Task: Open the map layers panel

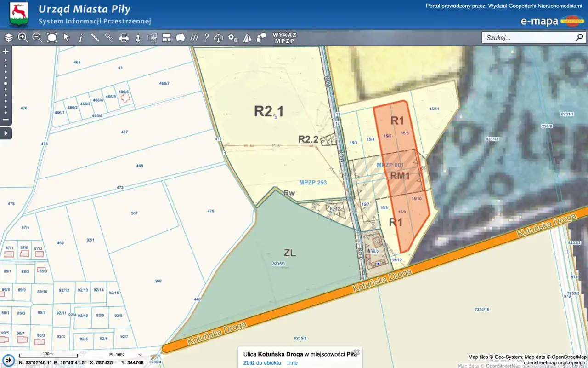Action: 8,38
